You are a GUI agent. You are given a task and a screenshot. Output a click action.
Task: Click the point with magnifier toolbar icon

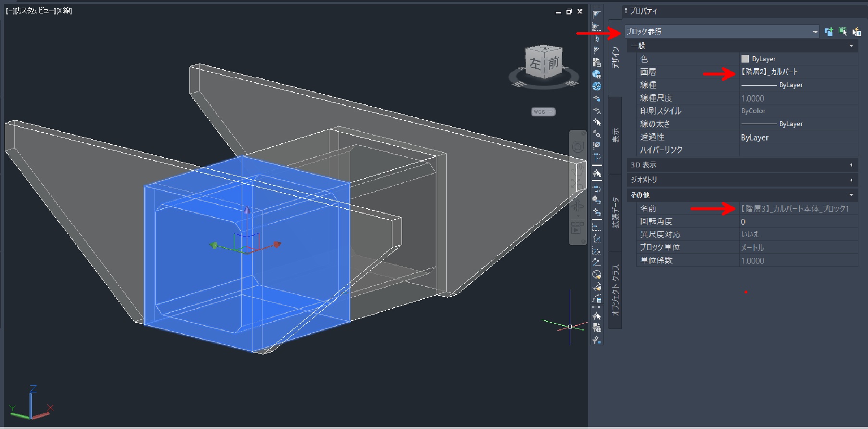click(x=597, y=134)
